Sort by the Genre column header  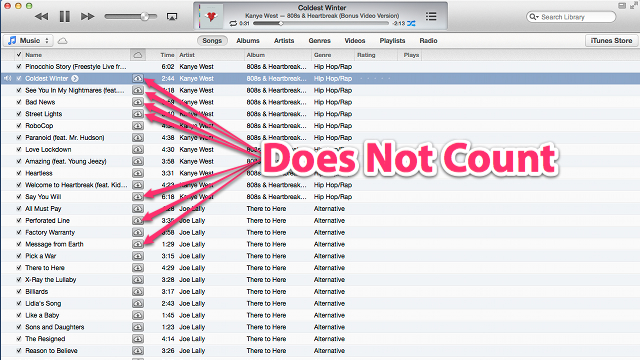333,55
